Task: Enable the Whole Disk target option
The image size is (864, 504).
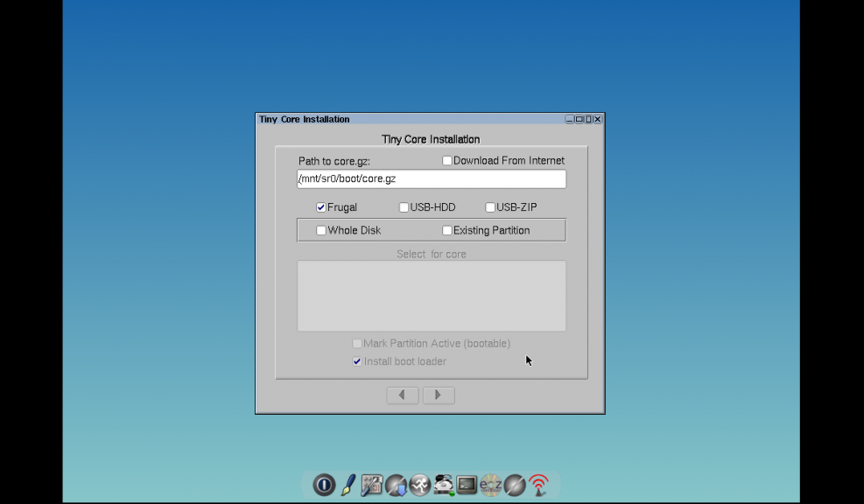Action: click(x=321, y=229)
